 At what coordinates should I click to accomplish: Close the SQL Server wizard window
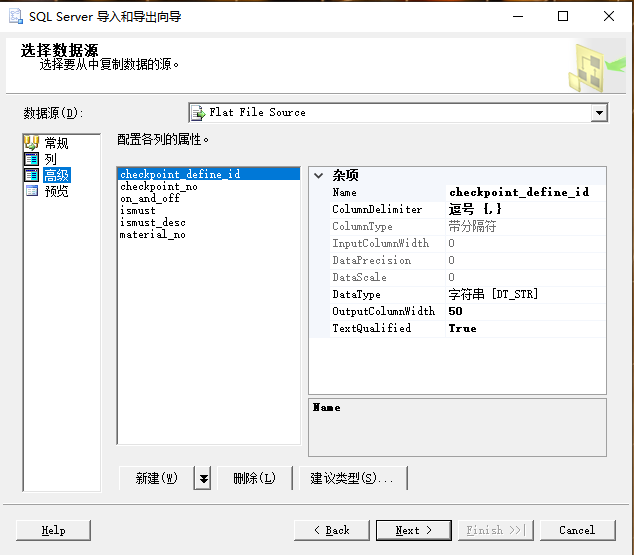(x=609, y=17)
